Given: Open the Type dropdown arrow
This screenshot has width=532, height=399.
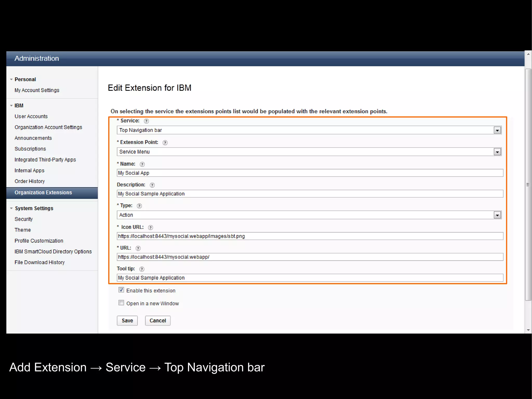Looking at the screenshot, I should (x=497, y=215).
